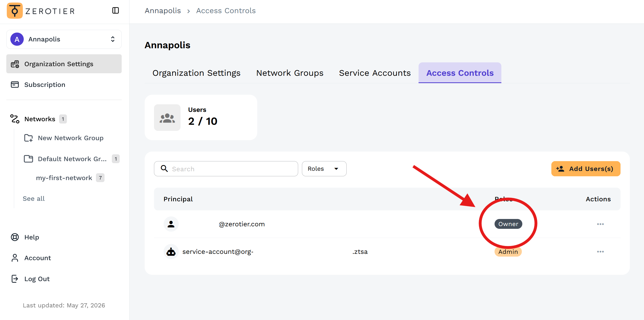The width and height of the screenshot is (644, 320).
Task: Click the Default Network Group folder icon
Action: tap(28, 159)
